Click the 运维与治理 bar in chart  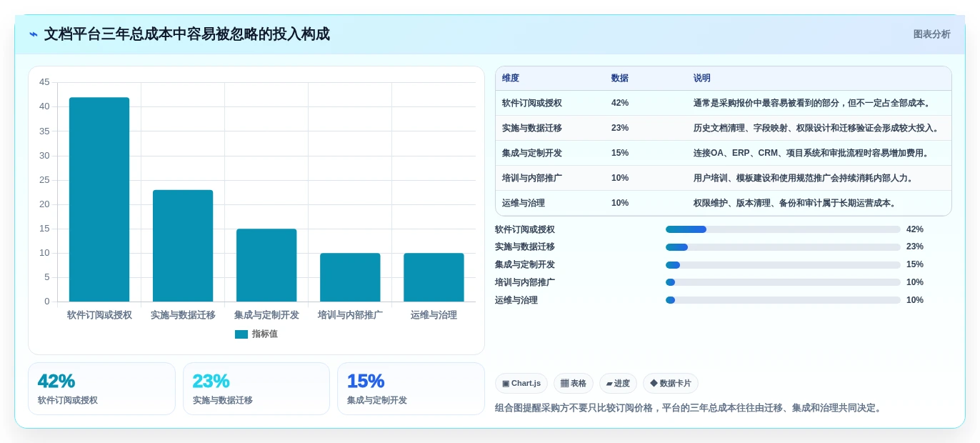point(434,277)
